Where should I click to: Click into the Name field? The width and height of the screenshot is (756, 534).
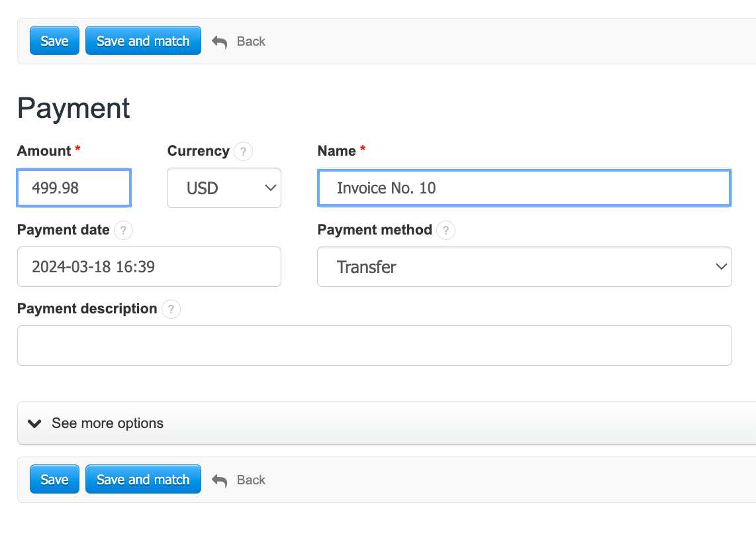click(x=524, y=188)
